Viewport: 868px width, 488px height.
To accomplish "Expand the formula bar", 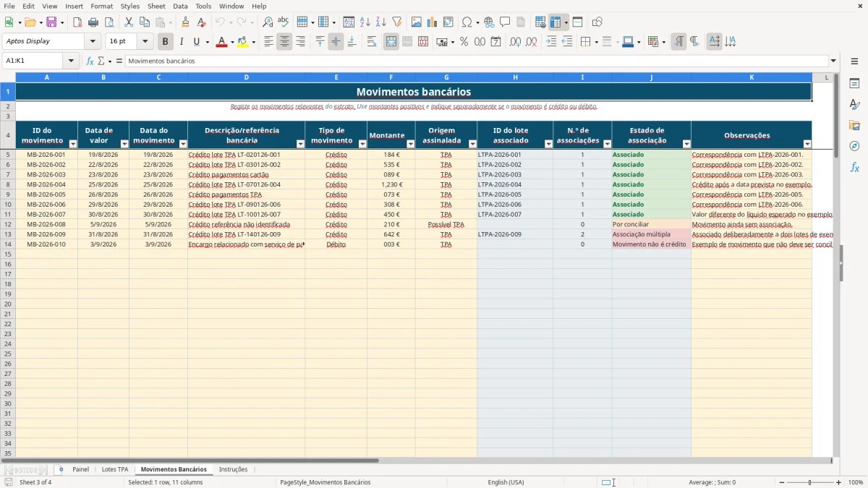I will tap(834, 61).
